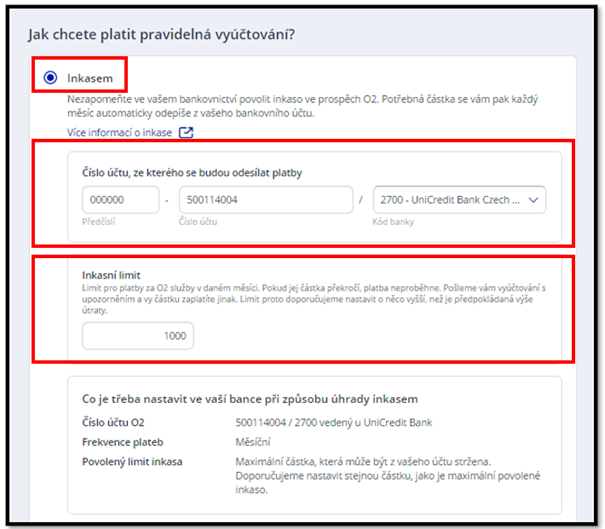Click the heading Jak chcete platit pravidelná vyúčtování
Image resolution: width=605 pixels, height=529 pixels.
(x=168, y=37)
